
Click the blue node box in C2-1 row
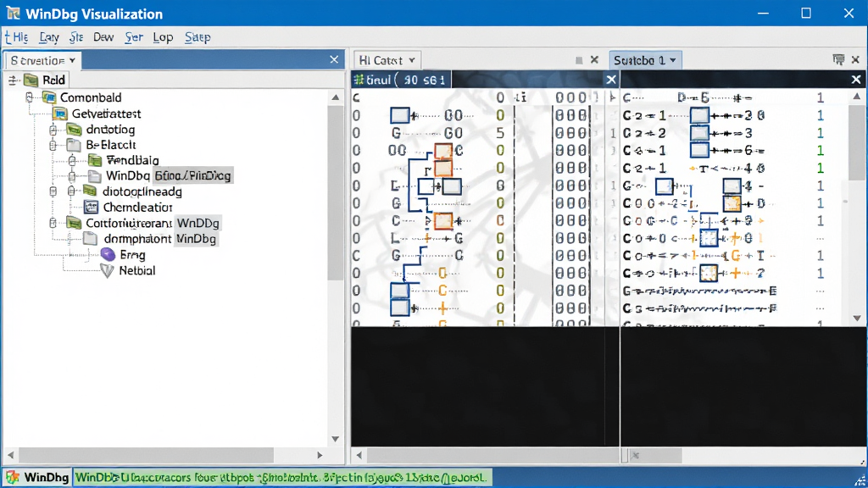(x=699, y=115)
